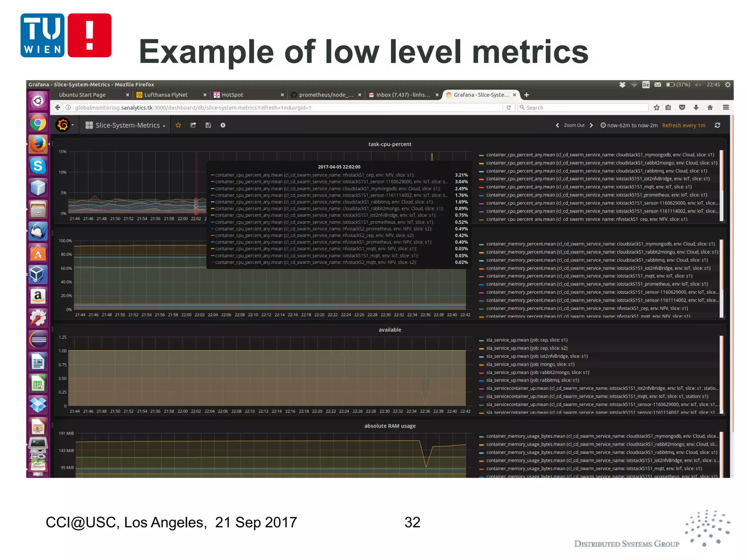Screen dimensions: 747x560
Task: Click the Zoom Out button
Action: 574,125
